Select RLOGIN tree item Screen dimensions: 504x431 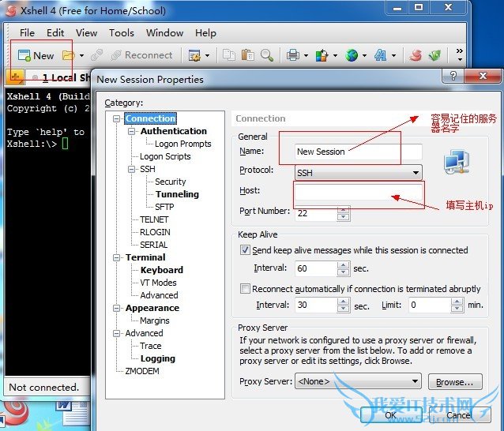tap(156, 232)
